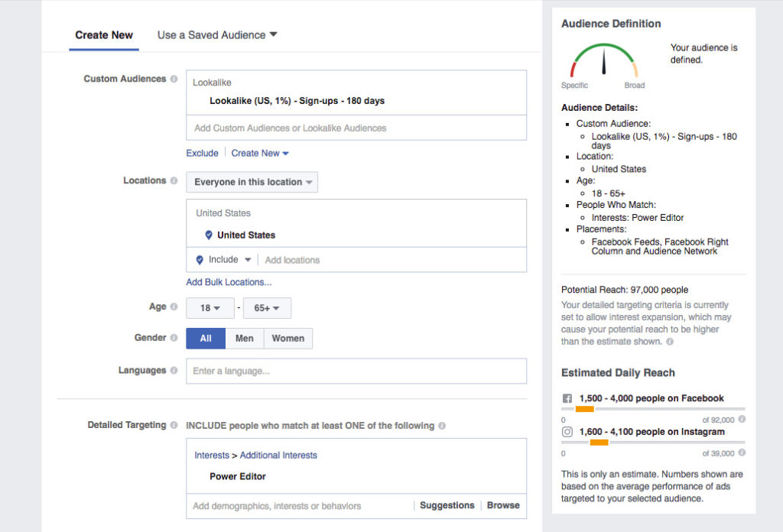Click 'United States' under Location in Audience Details
The image size is (783, 532).
(x=619, y=169)
